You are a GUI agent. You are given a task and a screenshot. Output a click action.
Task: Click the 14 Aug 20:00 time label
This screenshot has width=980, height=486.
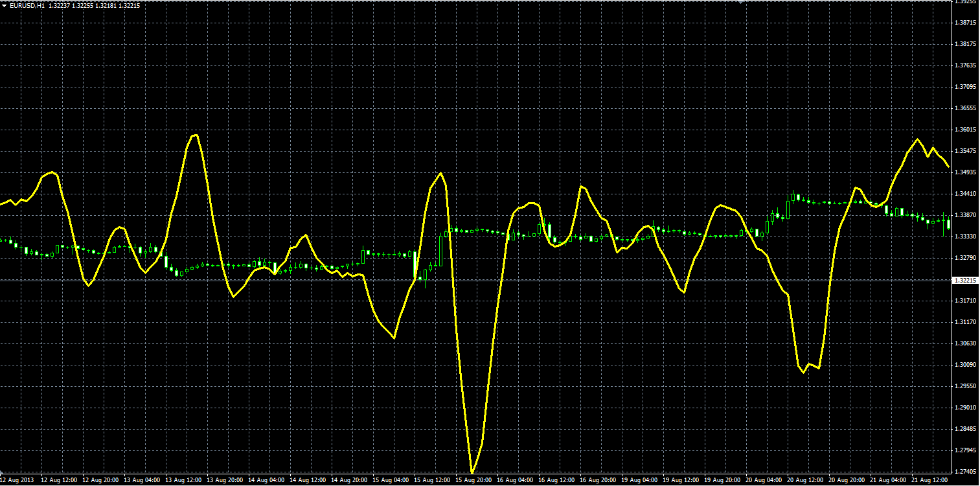pyautogui.click(x=349, y=480)
